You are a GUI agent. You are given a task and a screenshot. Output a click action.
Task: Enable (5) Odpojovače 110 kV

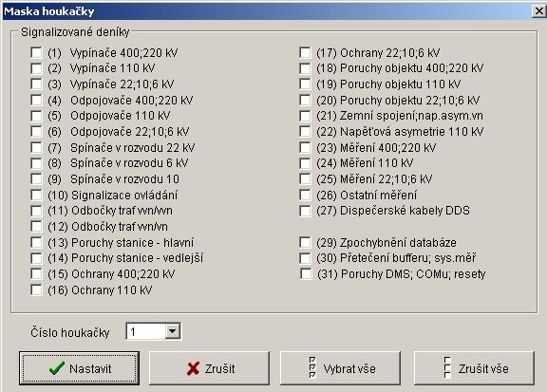tap(36, 116)
